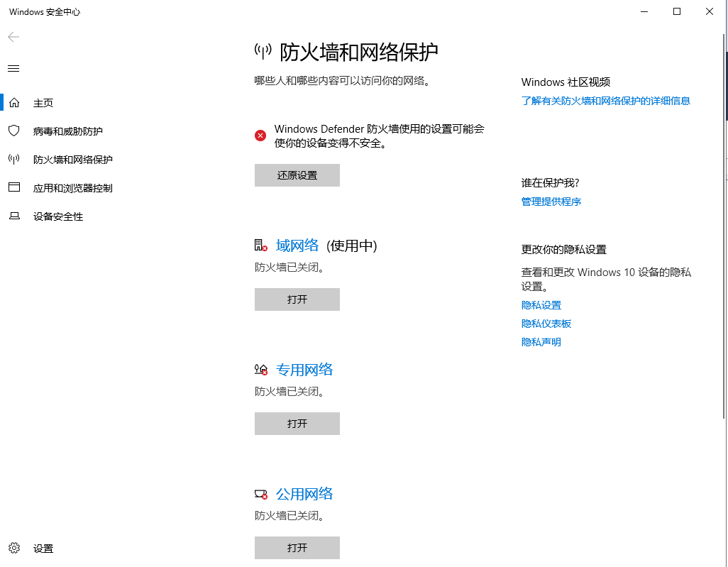Open the 专用网络 link
Viewport: 728px width, 567px height.
[304, 370]
